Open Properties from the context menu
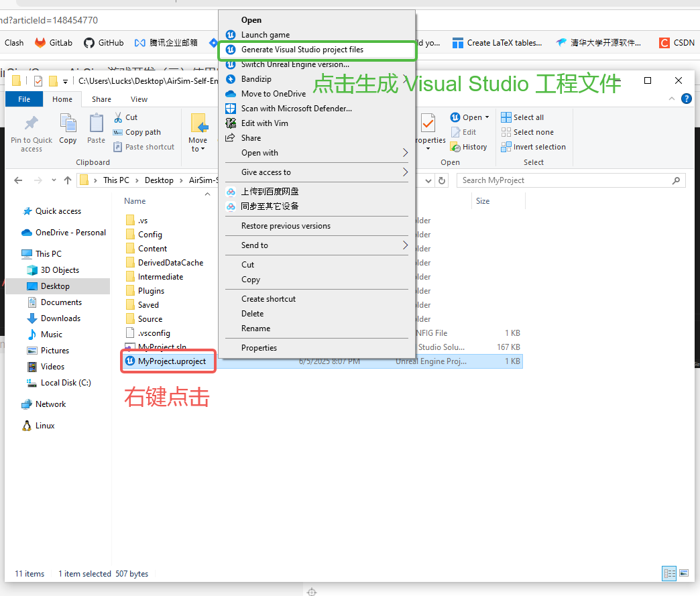 click(x=316, y=348)
